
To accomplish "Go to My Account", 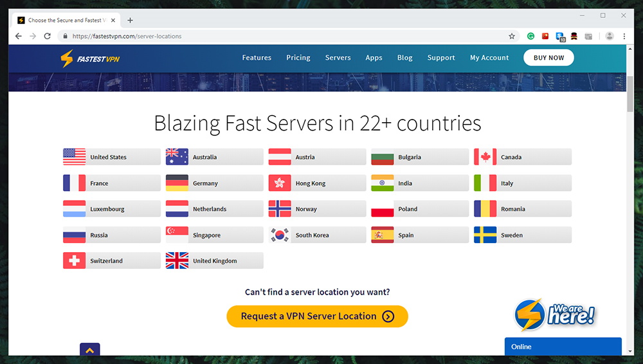I will [489, 57].
